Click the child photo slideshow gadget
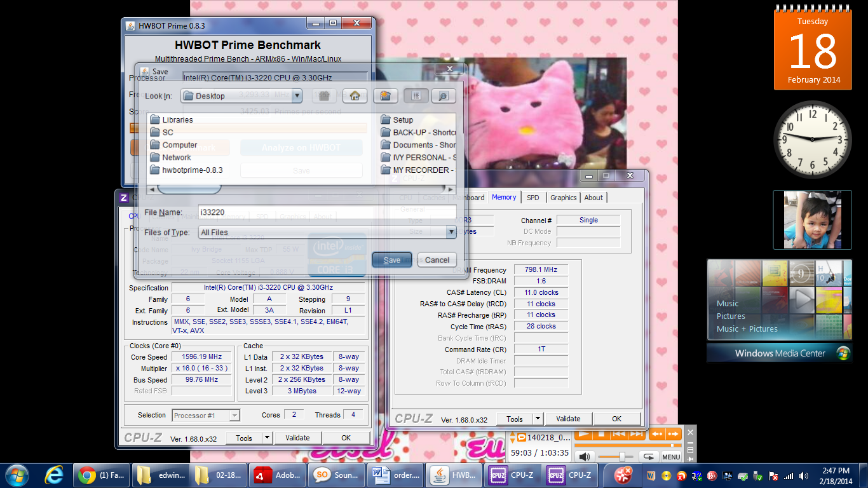 coord(812,220)
